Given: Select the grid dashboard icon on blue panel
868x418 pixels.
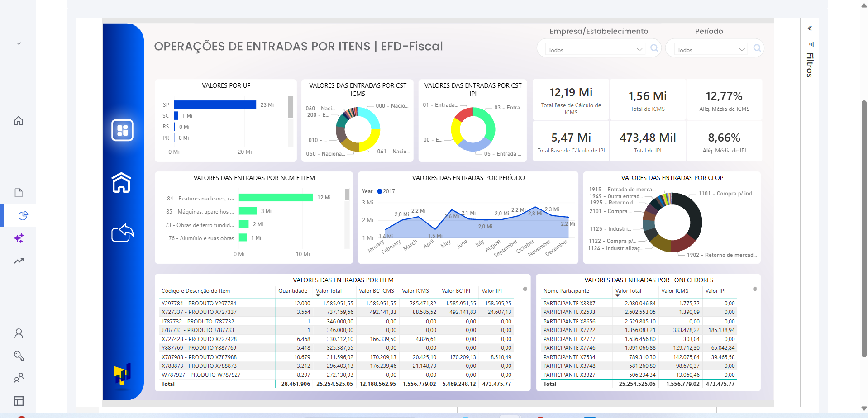Looking at the screenshot, I should tap(122, 130).
